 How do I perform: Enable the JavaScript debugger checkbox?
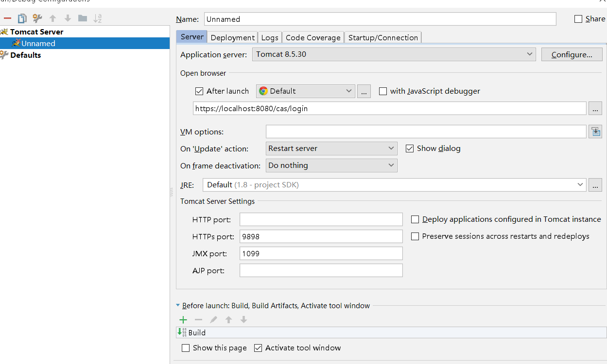point(383,91)
